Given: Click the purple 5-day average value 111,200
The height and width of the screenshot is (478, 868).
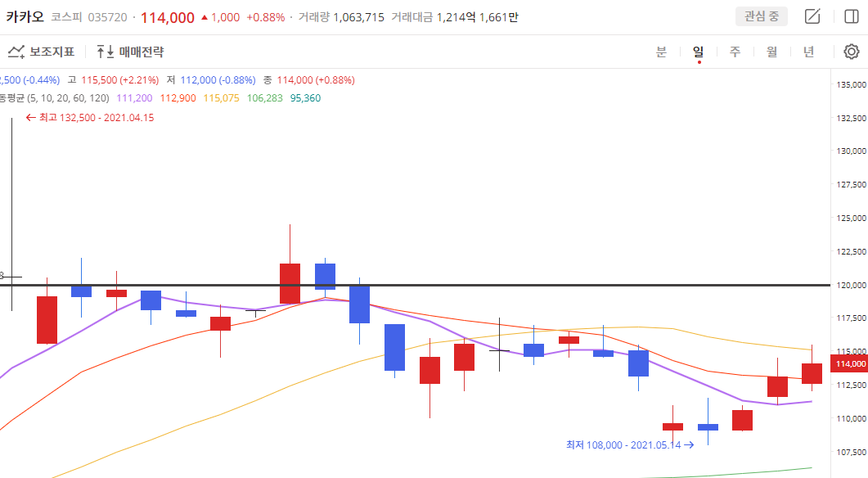Looking at the screenshot, I should coord(134,98).
